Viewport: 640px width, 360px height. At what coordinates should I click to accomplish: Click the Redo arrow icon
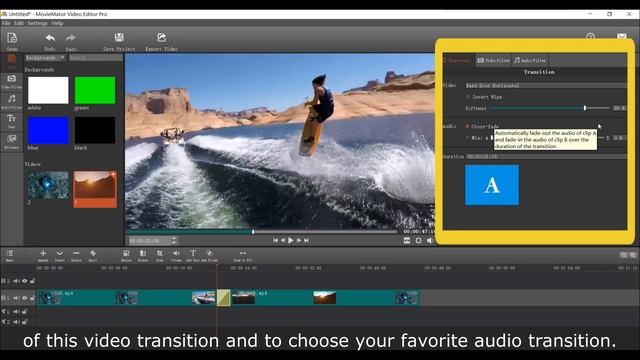pos(71,38)
